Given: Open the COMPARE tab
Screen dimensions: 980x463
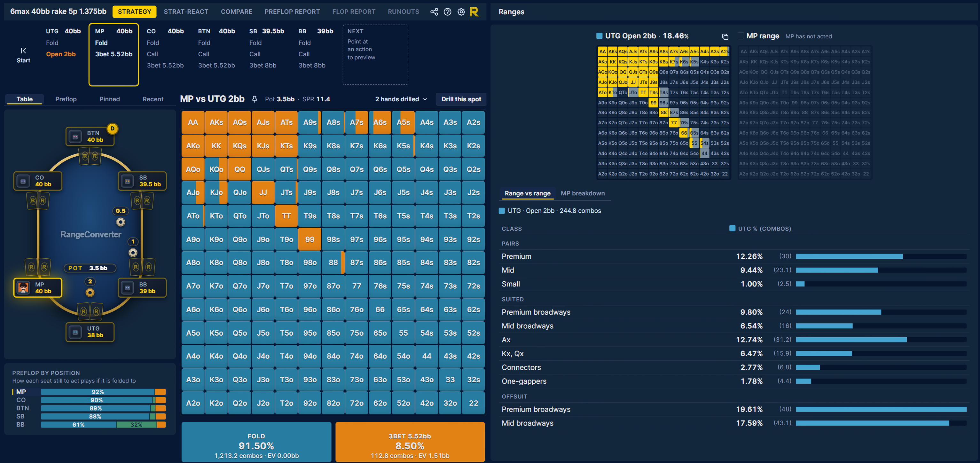Looking at the screenshot, I should [x=236, y=12].
